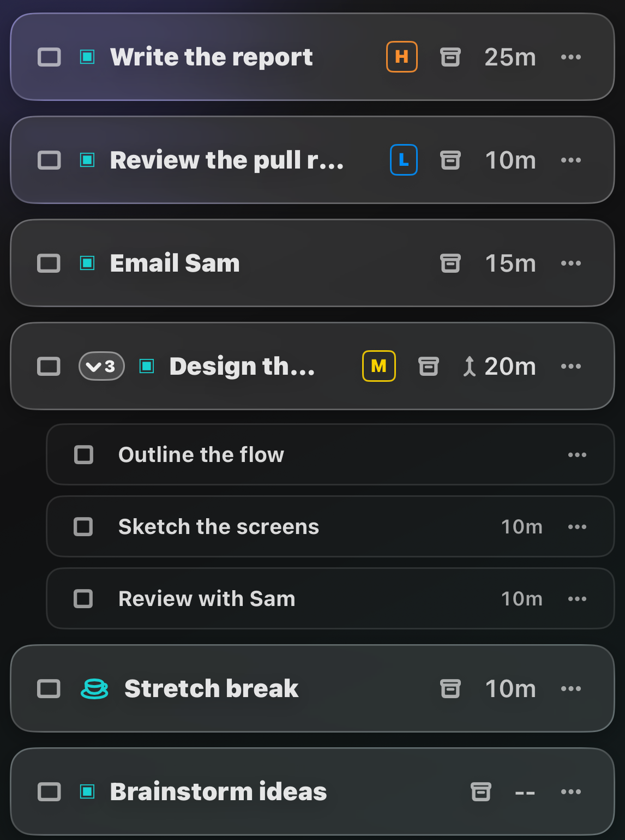
Task: Open the three-dot menu on Design task
Action: pos(571,366)
